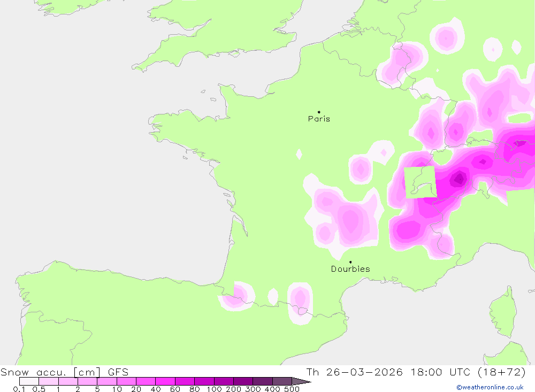
Task: Click the legend value '200'
Action: 234,389
